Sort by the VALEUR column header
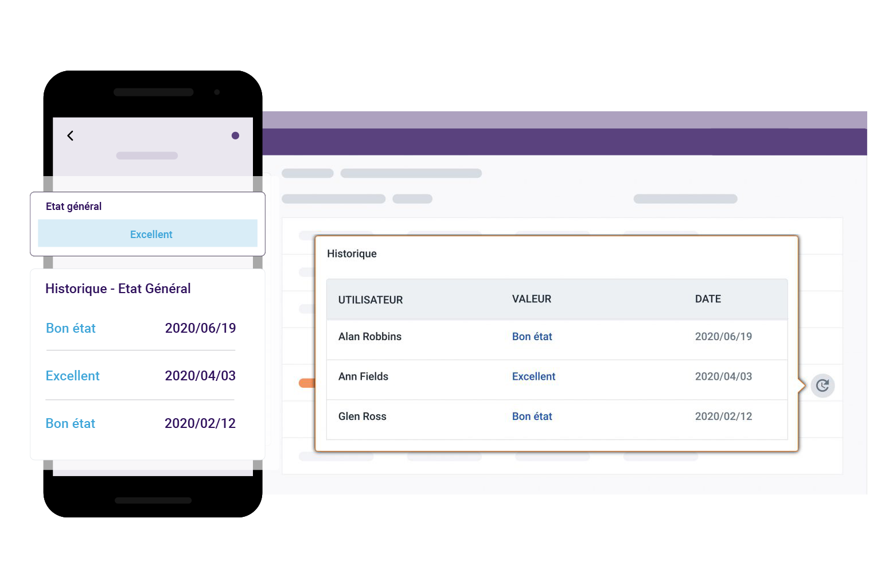The image size is (881, 588). 531,299
